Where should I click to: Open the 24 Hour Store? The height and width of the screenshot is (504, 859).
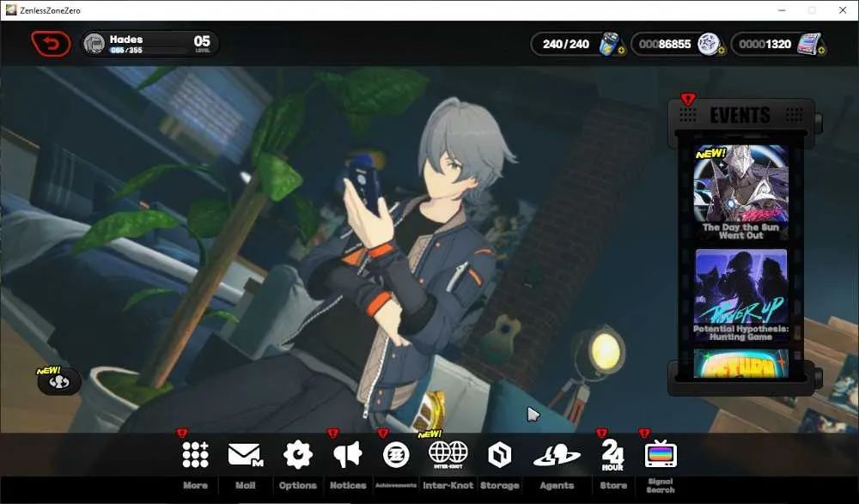[x=612, y=455]
